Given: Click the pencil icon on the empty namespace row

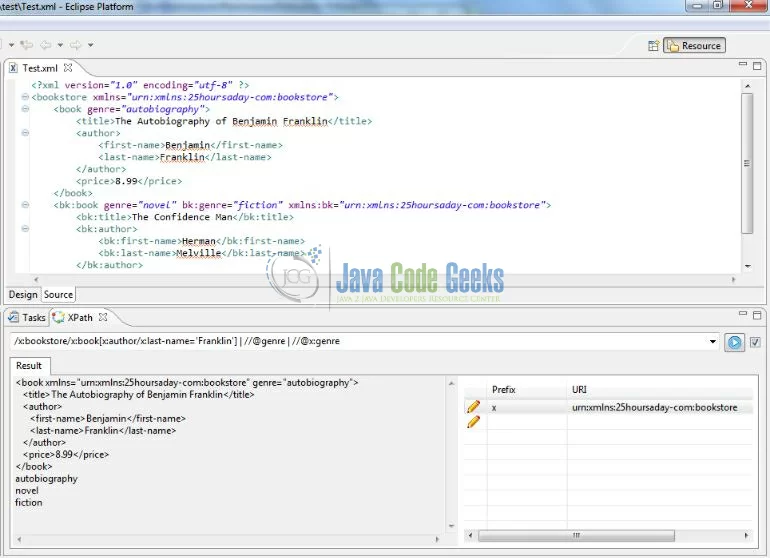Looking at the screenshot, I should coord(473,422).
